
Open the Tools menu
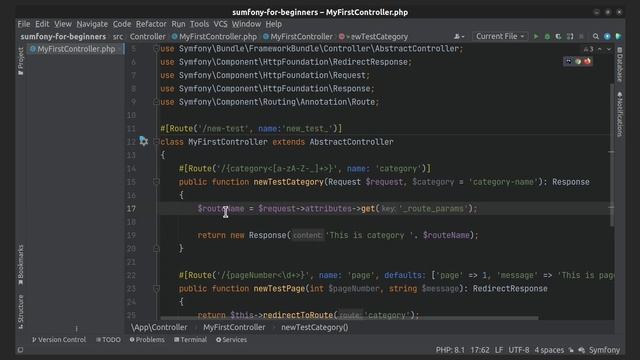click(x=199, y=24)
